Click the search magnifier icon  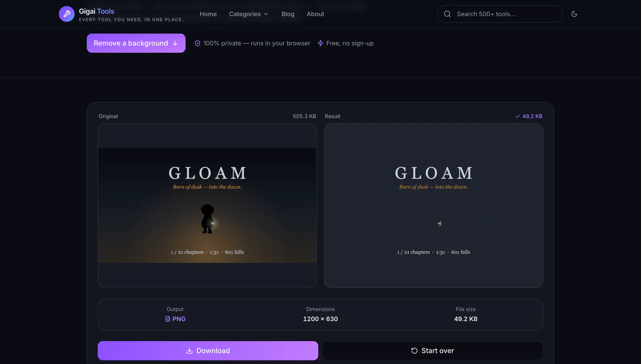click(x=447, y=14)
